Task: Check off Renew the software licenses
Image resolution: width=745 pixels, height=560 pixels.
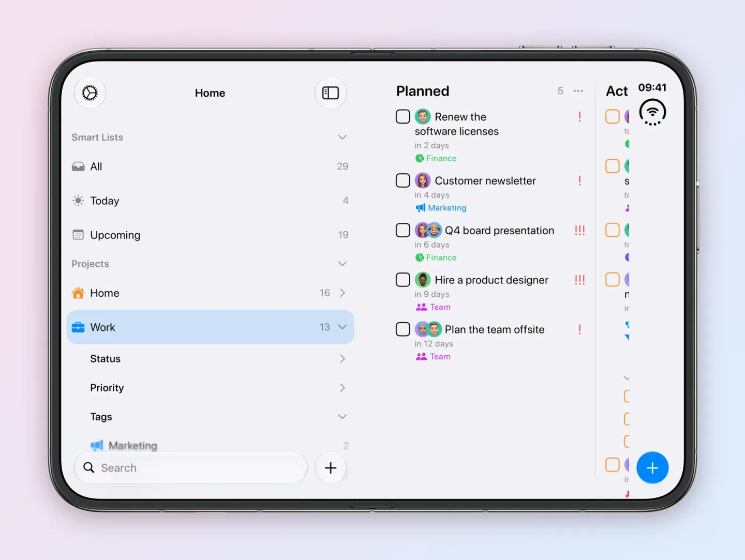Action: click(x=403, y=116)
